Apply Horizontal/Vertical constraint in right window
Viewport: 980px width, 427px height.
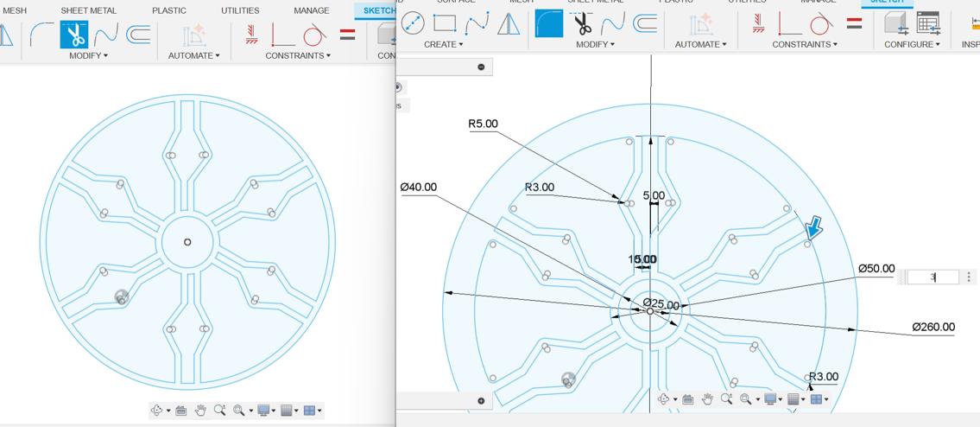coord(789,24)
